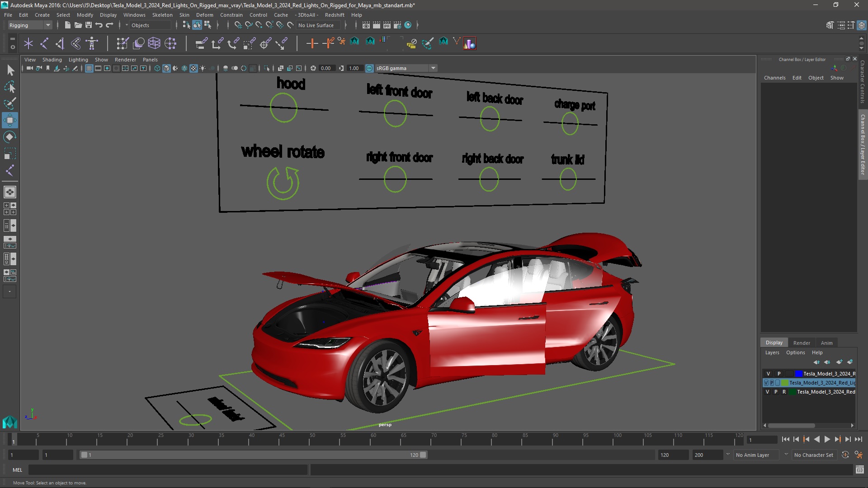This screenshot has width=868, height=488.
Task: Select the Move tool in toolbox
Action: pyautogui.click(x=10, y=120)
